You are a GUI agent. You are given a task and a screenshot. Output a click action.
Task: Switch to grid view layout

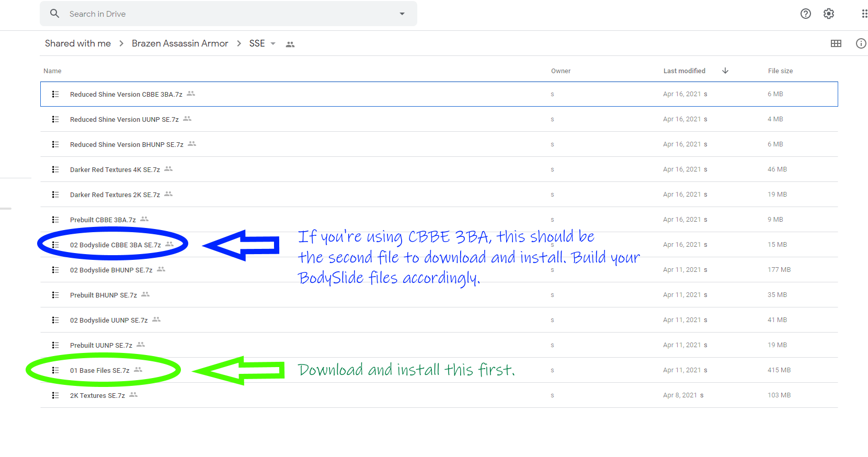[x=836, y=43]
